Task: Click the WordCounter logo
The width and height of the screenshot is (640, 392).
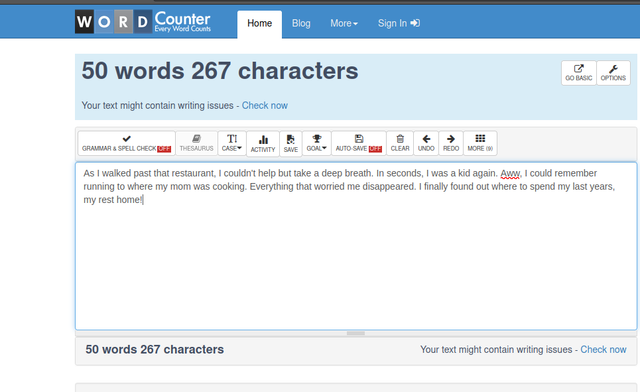Action: [x=143, y=22]
